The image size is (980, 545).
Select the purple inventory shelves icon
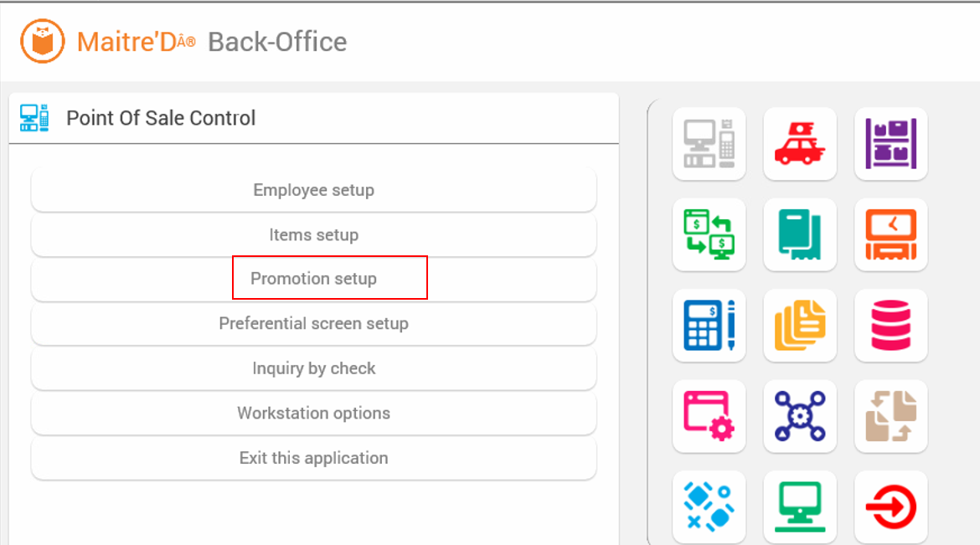(x=890, y=144)
